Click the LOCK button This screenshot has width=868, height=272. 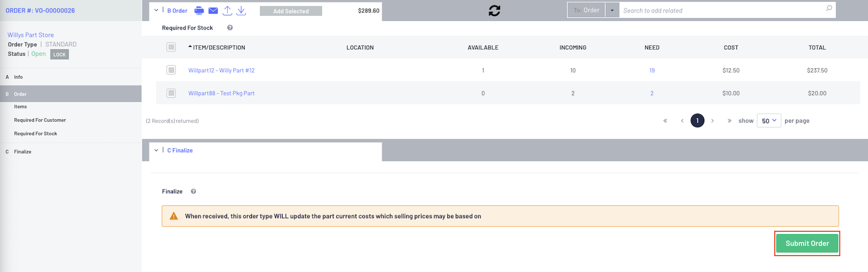(59, 54)
